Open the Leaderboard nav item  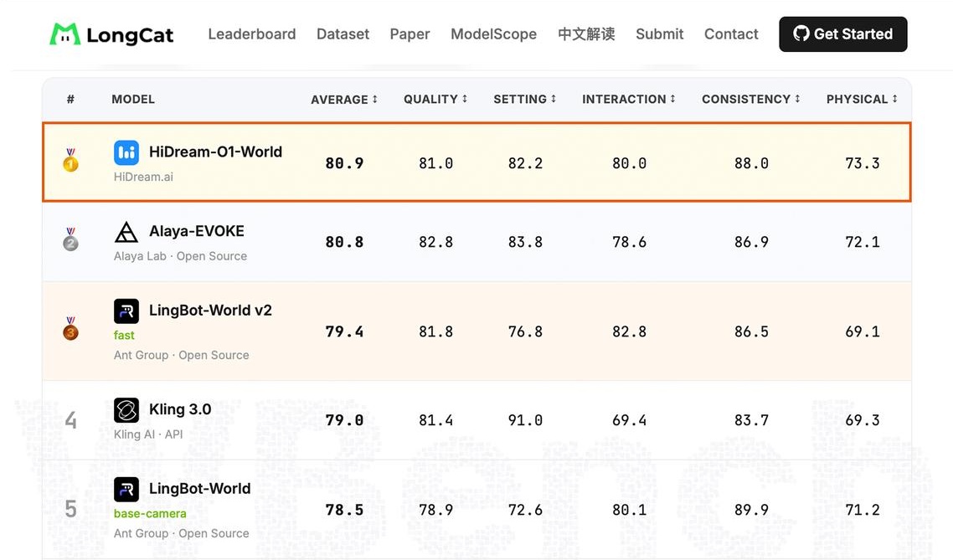coord(251,34)
